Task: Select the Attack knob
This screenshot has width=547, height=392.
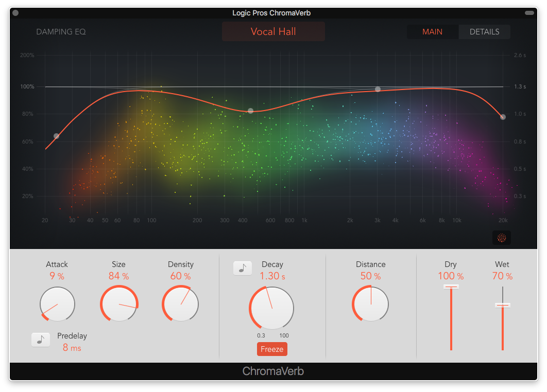Action: point(57,304)
